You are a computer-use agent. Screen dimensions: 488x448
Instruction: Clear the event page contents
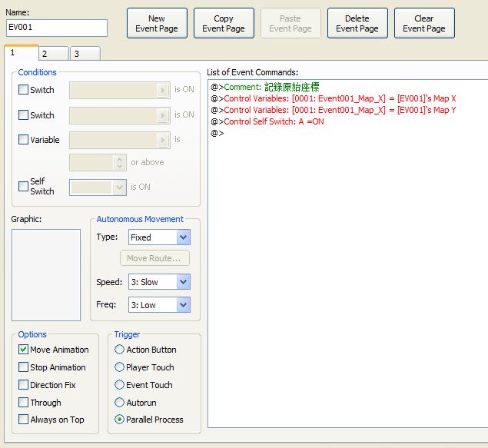click(x=424, y=23)
